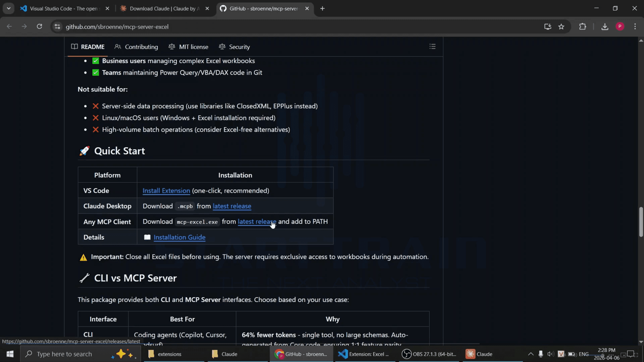This screenshot has width=644, height=362.
Task: Click the taskbar search box
Action: point(81,354)
